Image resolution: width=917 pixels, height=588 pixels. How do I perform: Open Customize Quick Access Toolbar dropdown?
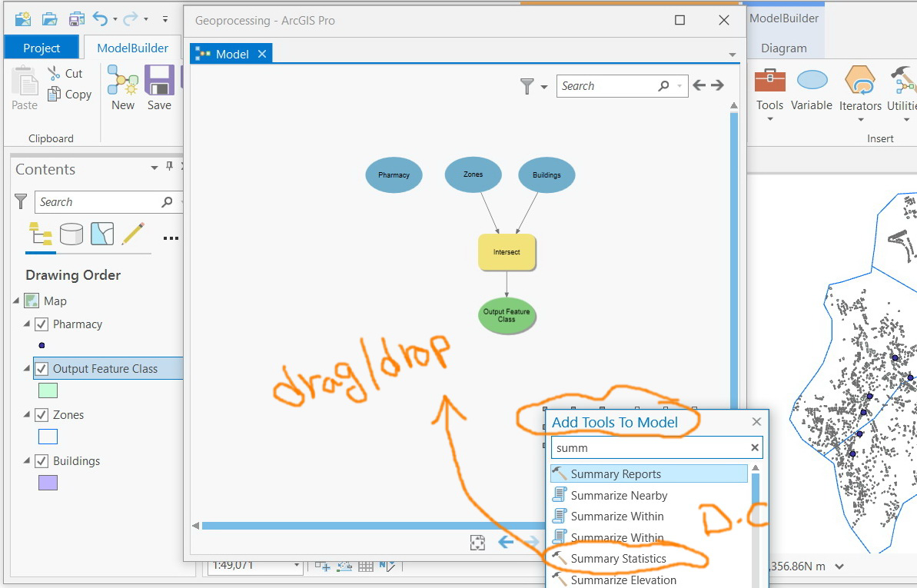tap(165, 19)
